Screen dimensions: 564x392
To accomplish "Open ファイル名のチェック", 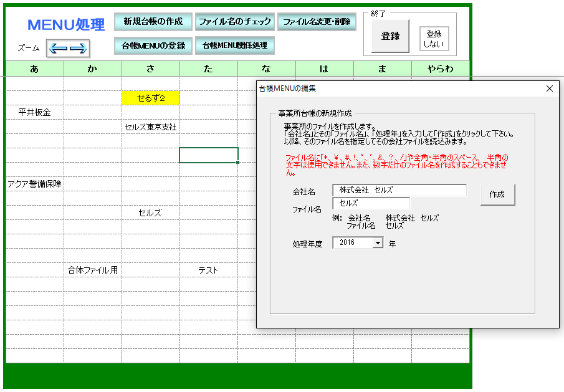I will pos(235,22).
